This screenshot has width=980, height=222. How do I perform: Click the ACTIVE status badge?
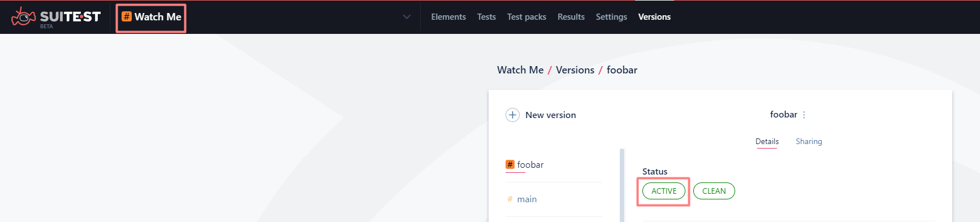(664, 191)
